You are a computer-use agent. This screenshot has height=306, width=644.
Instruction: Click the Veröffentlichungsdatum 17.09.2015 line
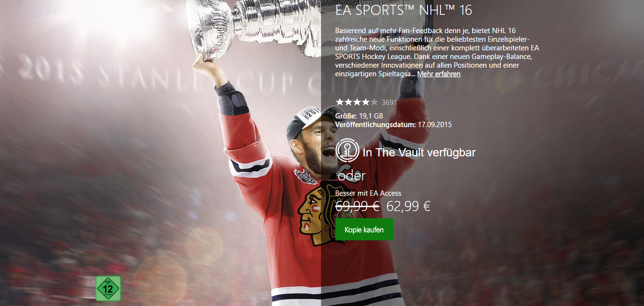(x=394, y=125)
